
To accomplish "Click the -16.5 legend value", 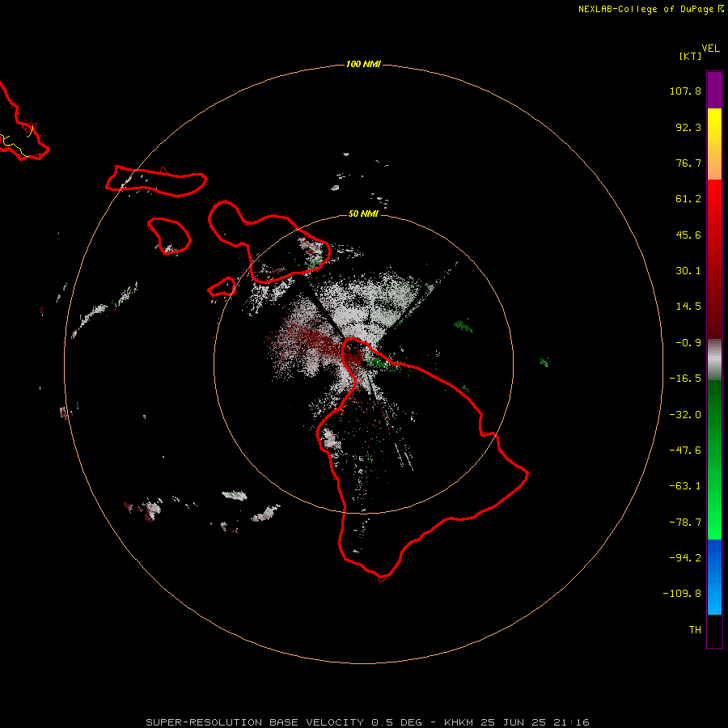I will point(685,379).
